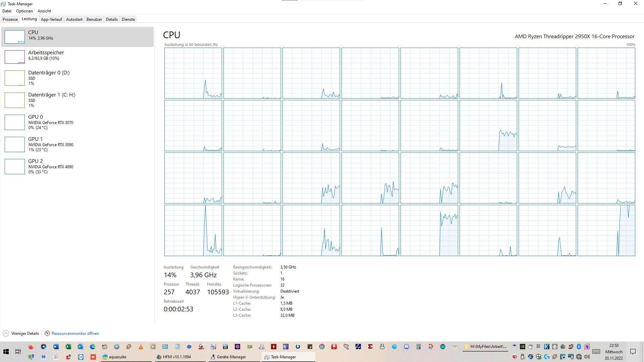
Task: Click the Logitech G tray icon
Action: (547, 357)
